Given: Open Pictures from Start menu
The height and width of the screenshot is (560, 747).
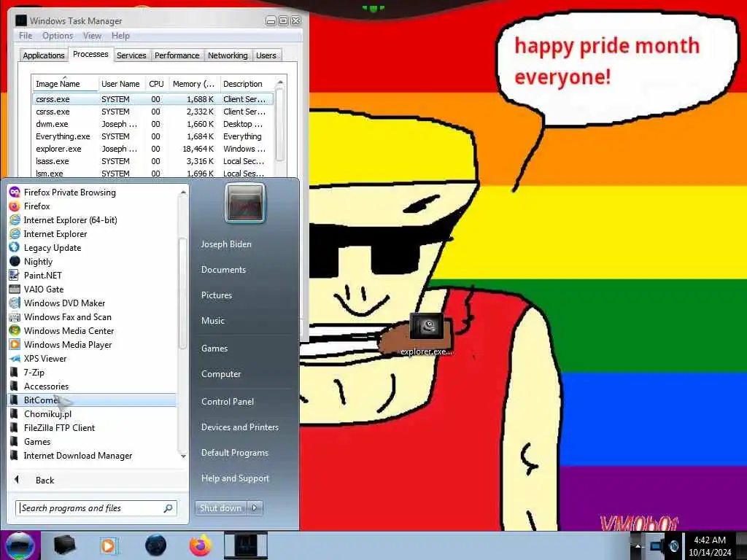Looking at the screenshot, I should click(x=217, y=295).
